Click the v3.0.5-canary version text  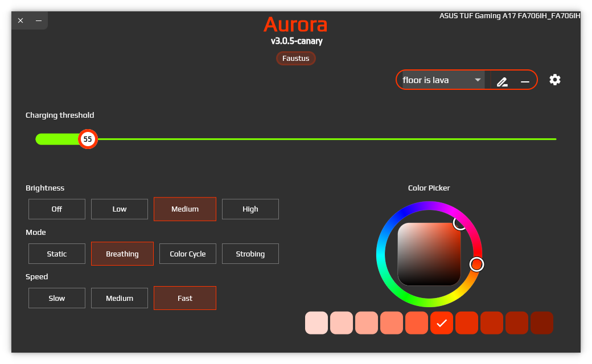click(x=297, y=41)
